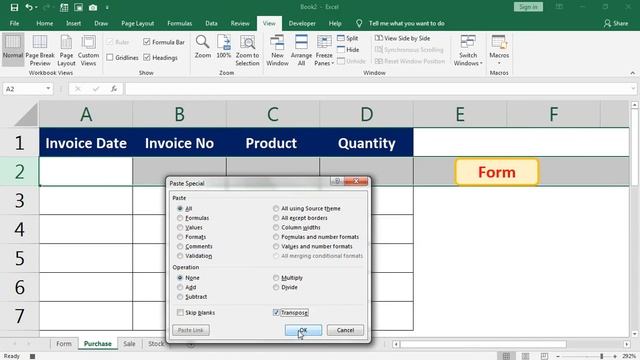The width and height of the screenshot is (640, 360).
Task: Toggle the Formula Bar checkbox
Action: 147,42
